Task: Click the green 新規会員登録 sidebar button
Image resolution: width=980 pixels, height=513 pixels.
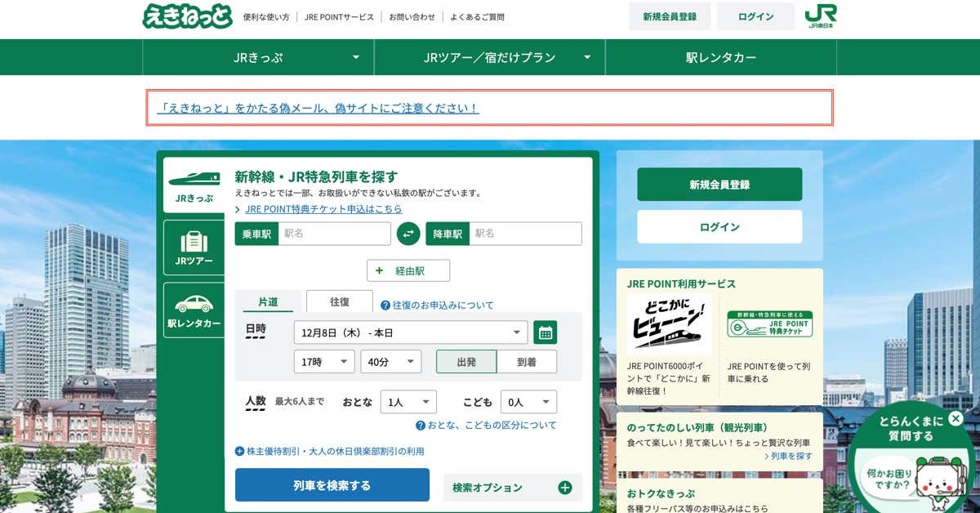Action: [719, 185]
